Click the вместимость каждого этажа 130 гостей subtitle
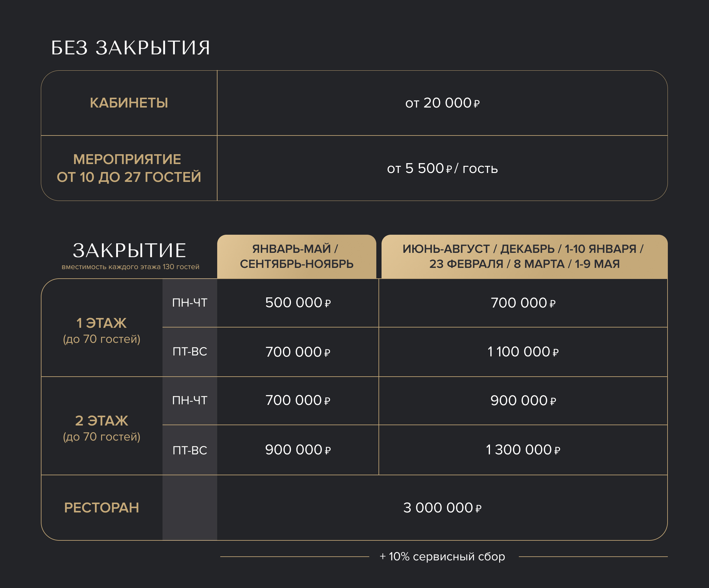The width and height of the screenshot is (709, 588). [x=130, y=267]
